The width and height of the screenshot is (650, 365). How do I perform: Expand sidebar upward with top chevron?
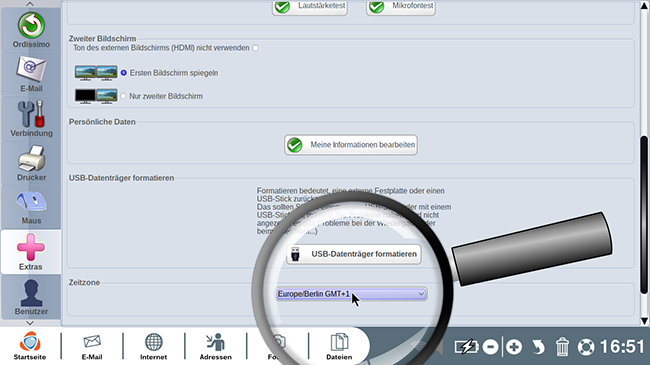pyautogui.click(x=30, y=4)
